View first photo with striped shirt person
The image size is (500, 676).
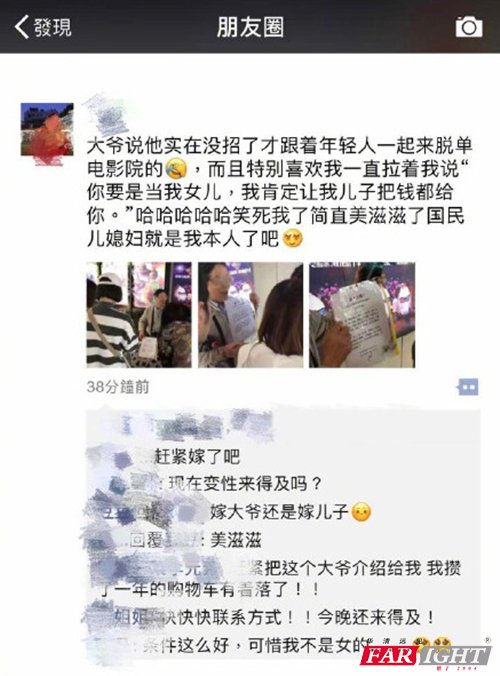[x=139, y=315]
